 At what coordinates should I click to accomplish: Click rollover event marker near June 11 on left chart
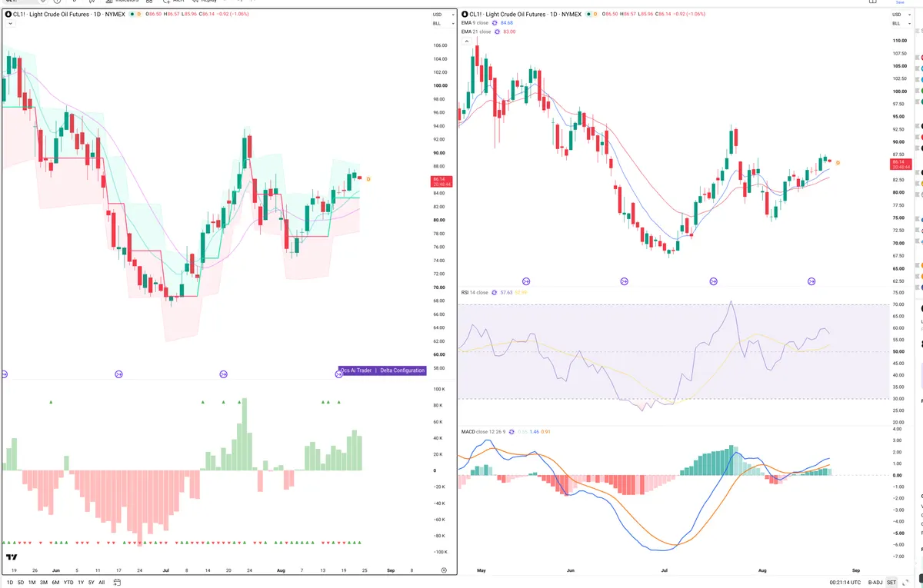coord(118,374)
